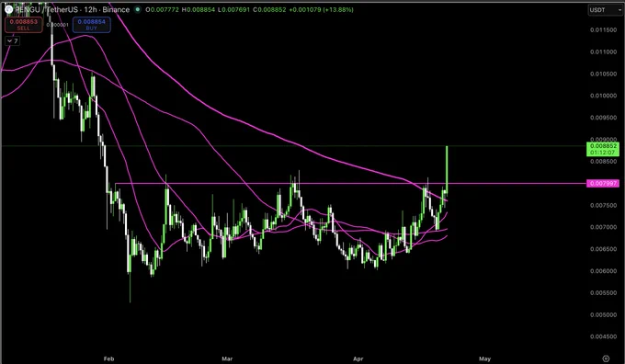The width and height of the screenshot is (625, 364).
Task: Click the Feb label on time axis
Action: (108, 358)
